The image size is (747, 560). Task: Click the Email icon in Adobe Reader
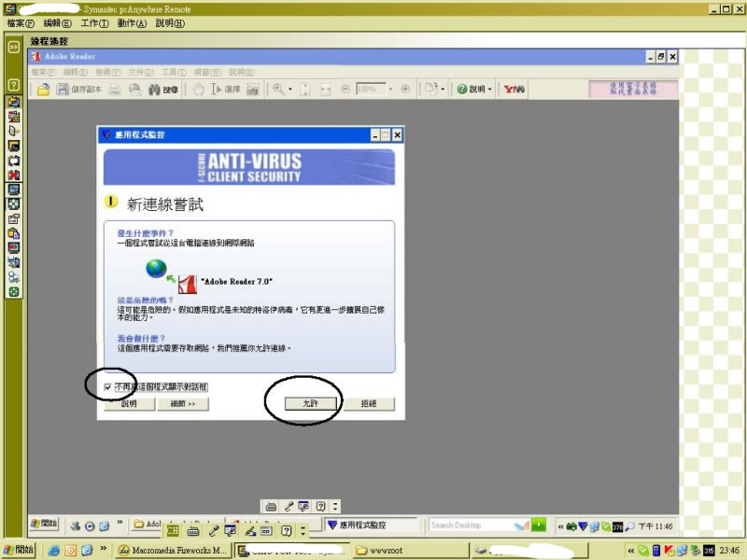click(x=135, y=89)
